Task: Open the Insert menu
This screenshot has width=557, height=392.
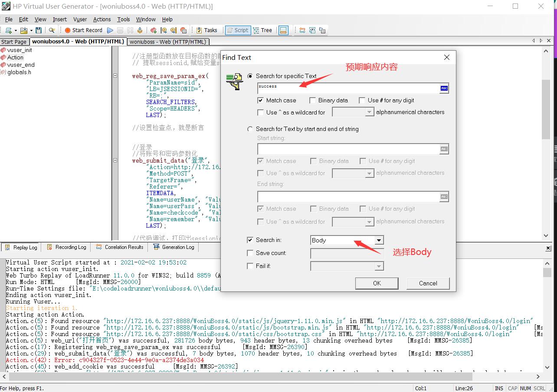Action: [60, 20]
